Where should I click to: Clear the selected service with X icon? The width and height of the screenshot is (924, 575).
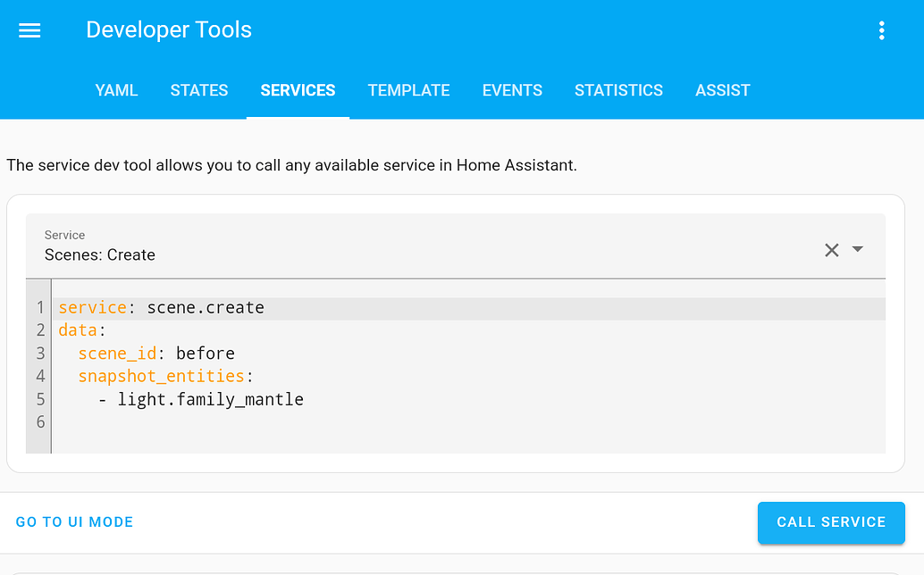pyautogui.click(x=831, y=250)
